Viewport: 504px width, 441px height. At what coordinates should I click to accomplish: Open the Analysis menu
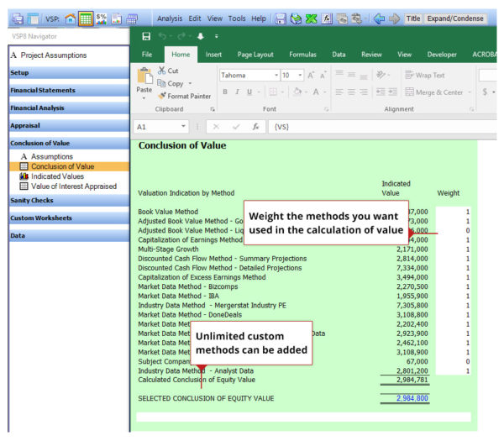169,18
